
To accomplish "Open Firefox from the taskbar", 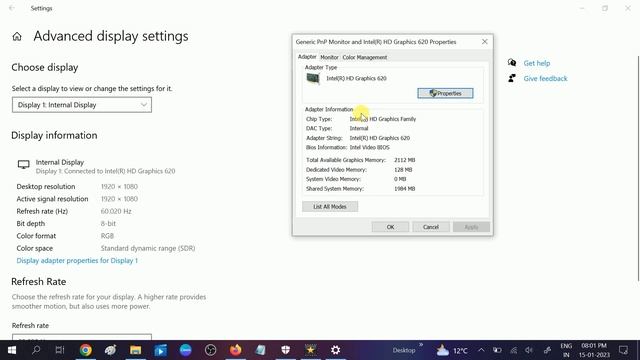I will pos(236,350).
